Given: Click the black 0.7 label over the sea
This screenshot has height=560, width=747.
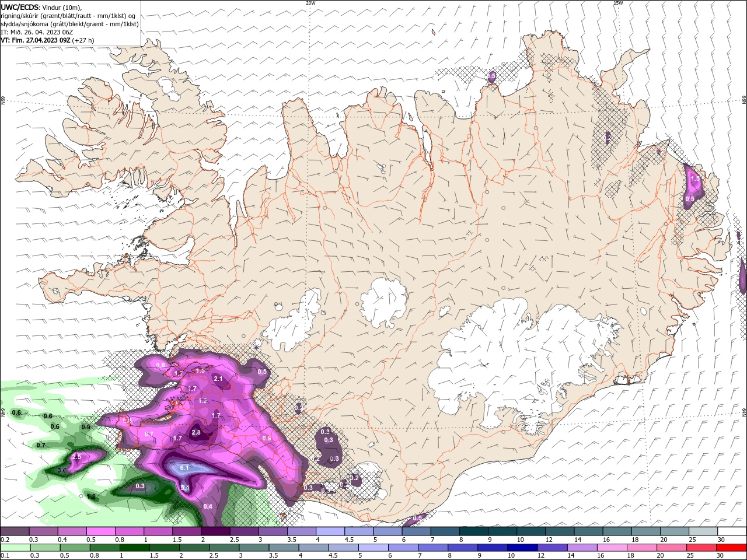Looking at the screenshot, I should click(x=41, y=445).
